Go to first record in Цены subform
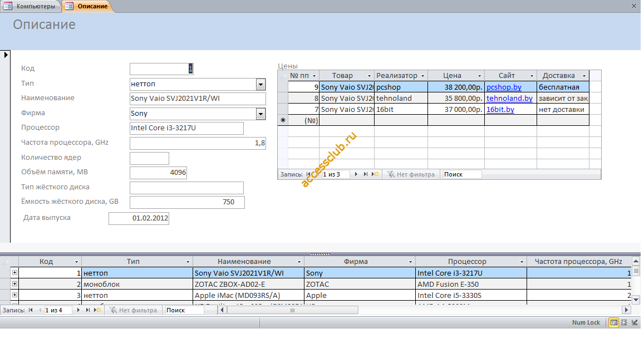 [308, 174]
